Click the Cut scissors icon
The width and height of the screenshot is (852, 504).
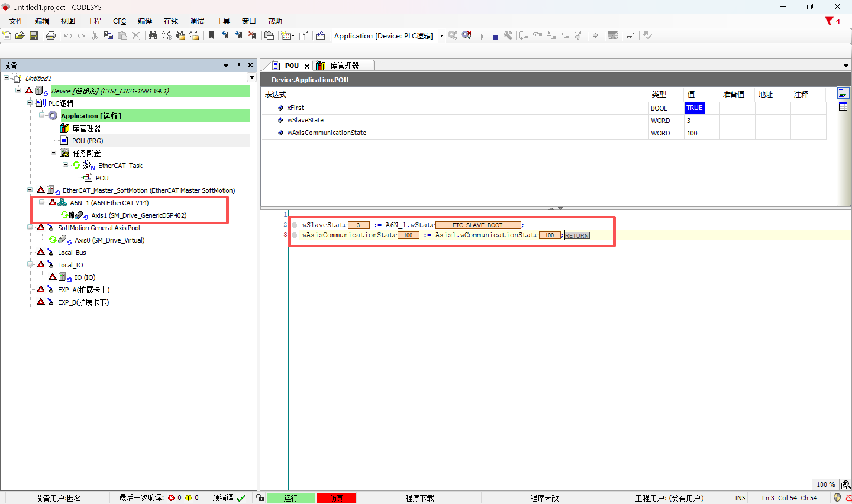click(95, 36)
